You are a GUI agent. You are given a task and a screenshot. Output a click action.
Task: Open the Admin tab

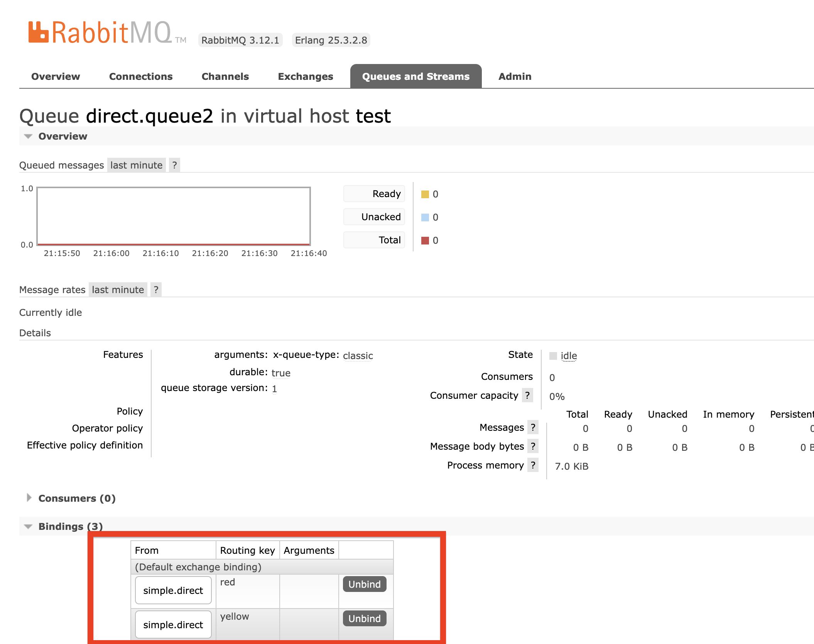click(x=515, y=76)
